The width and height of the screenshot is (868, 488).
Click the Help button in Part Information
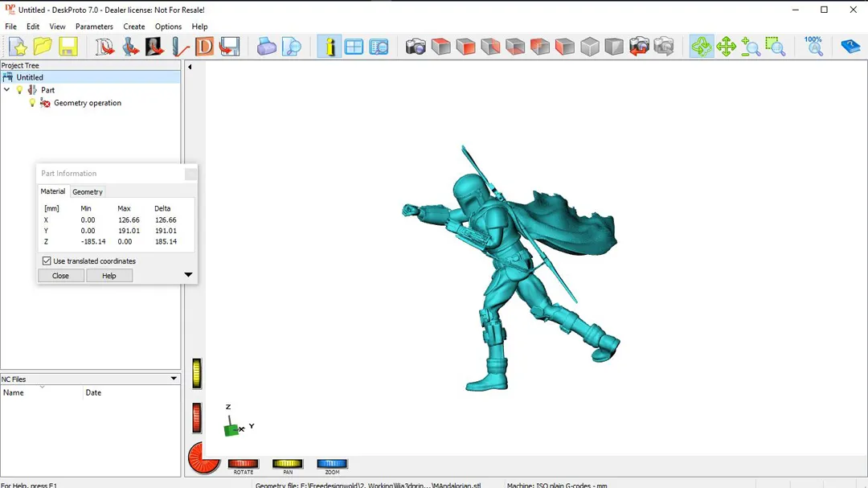click(109, 276)
